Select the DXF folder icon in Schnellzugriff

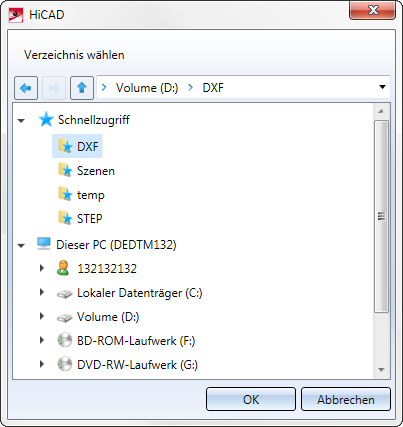pyautogui.click(x=65, y=146)
